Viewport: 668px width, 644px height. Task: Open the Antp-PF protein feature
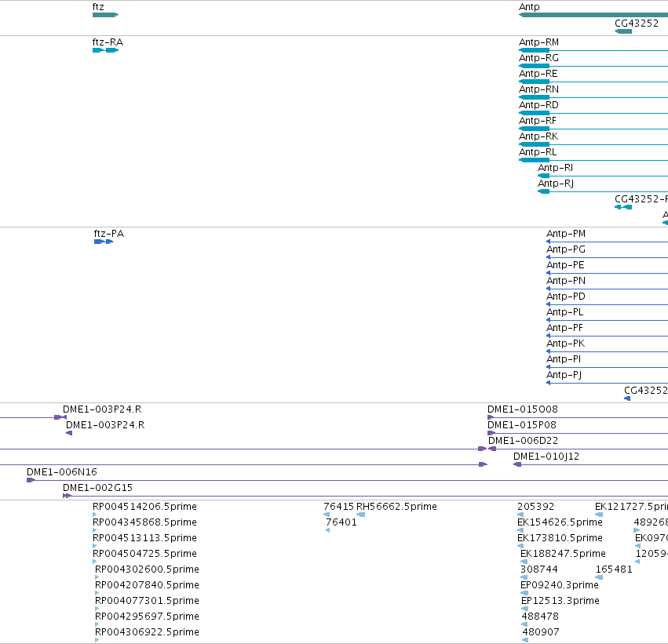pyautogui.click(x=564, y=328)
